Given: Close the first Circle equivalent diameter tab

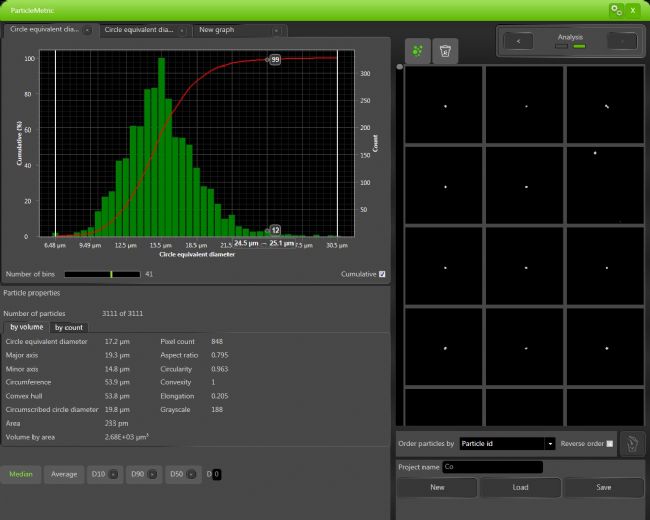Looking at the screenshot, I should 88,30.
